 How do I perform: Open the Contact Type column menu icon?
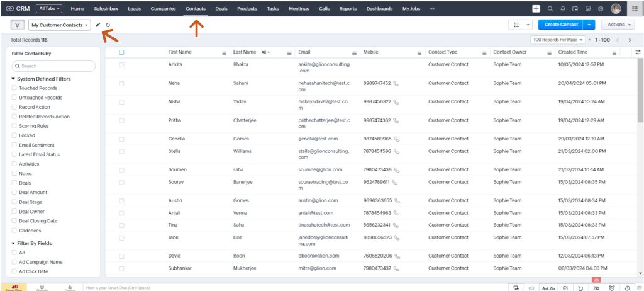[484, 53]
